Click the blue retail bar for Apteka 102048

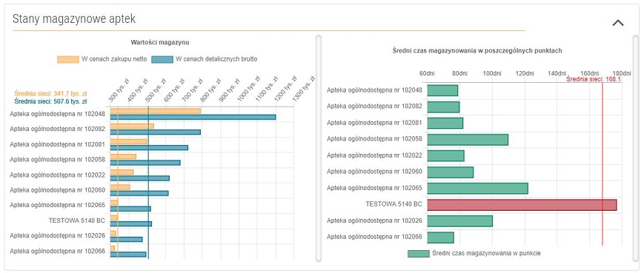tap(193, 117)
